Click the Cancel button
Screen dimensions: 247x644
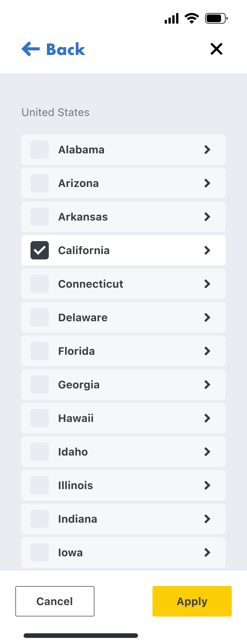click(55, 601)
